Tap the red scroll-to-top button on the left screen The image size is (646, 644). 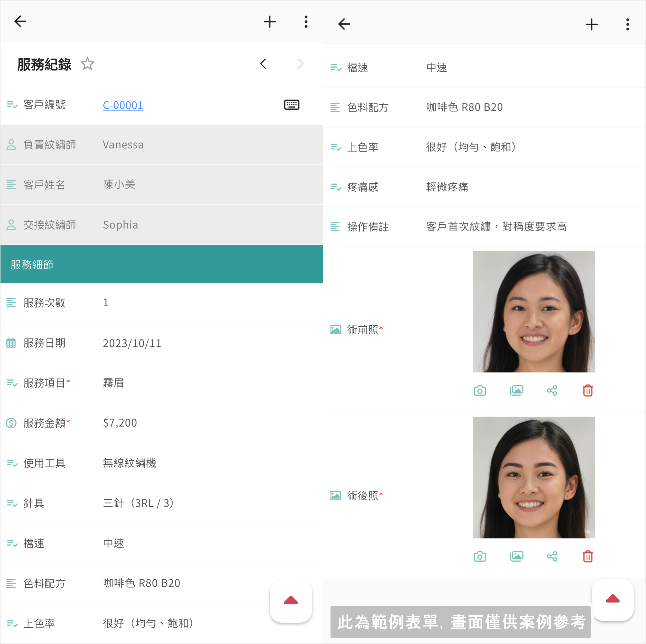coord(290,601)
